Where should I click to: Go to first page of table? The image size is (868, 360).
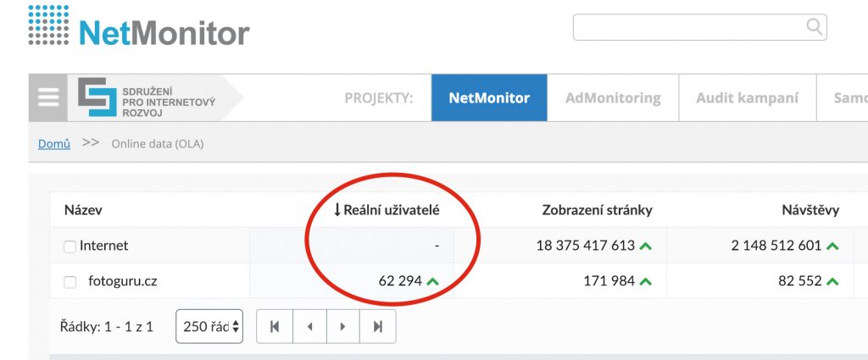(x=275, y=326)
